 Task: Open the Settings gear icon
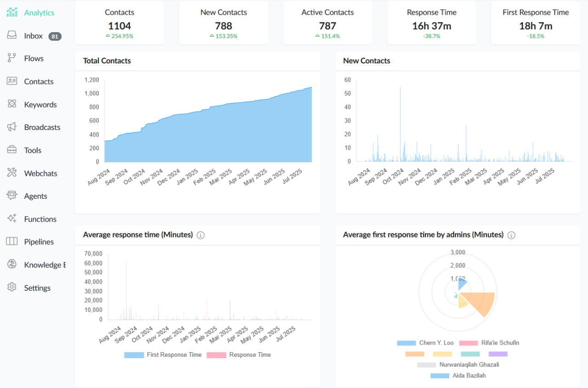coord(12,288)
